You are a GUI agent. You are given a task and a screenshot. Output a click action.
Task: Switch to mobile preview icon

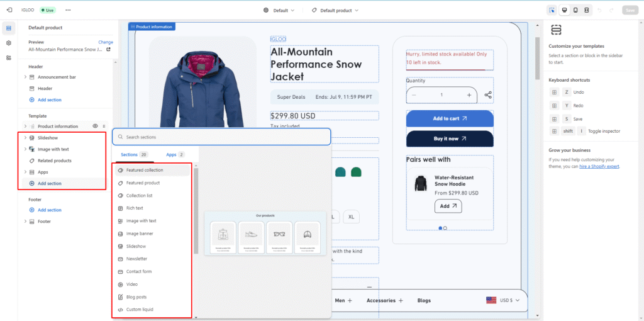575,10
